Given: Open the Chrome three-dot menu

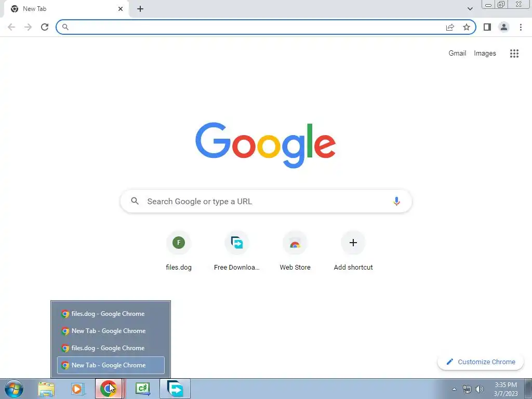Looking at the screenshot, I should [521, 27].
